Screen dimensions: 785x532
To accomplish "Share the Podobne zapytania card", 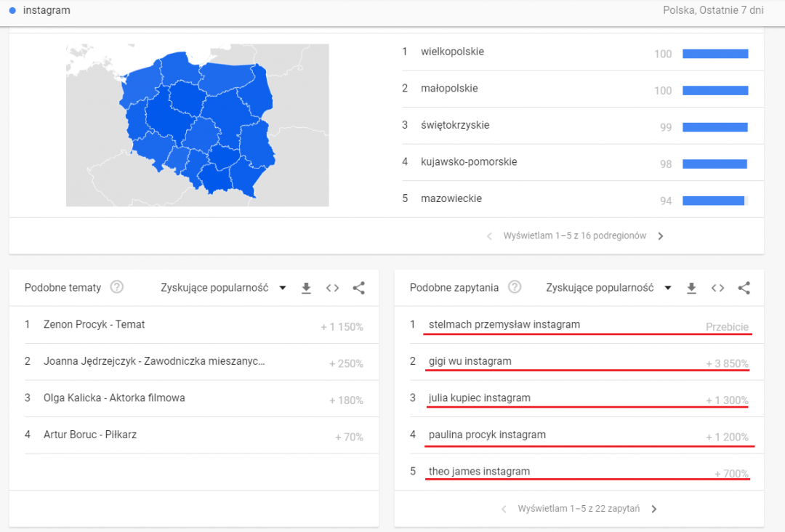I will [744, 288].
